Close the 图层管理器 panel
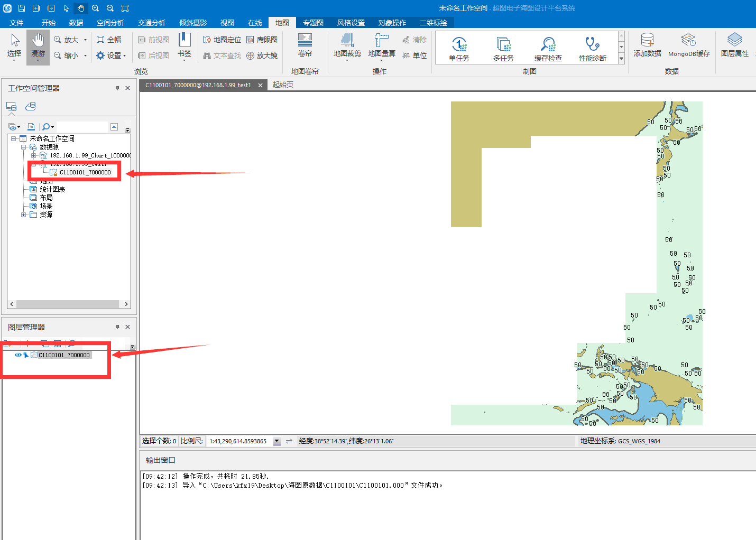This screenshot has height=540, width=756. coord(127,327)
